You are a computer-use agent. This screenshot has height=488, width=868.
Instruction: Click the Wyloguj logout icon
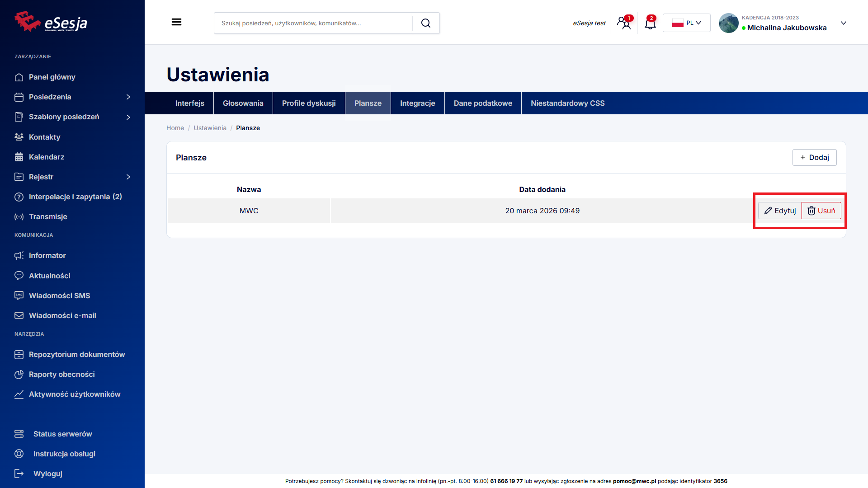(x=19, y=474)
